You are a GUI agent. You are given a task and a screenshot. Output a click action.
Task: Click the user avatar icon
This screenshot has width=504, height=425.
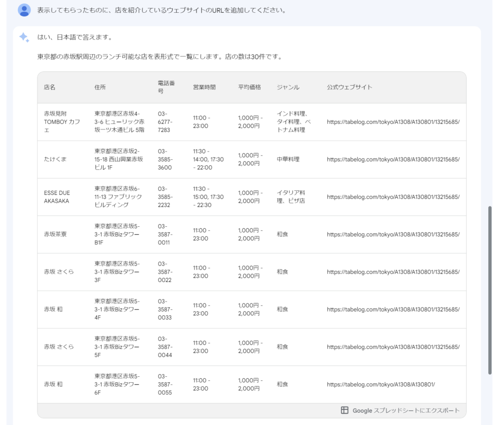[x=24, y=10]
